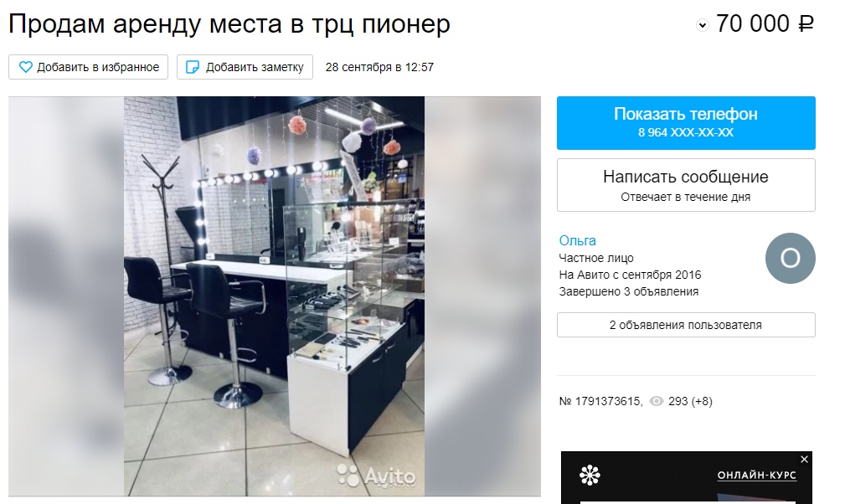Click the Показать телефон button
This screenshot has height=504, width=845.
coord(686,123)
